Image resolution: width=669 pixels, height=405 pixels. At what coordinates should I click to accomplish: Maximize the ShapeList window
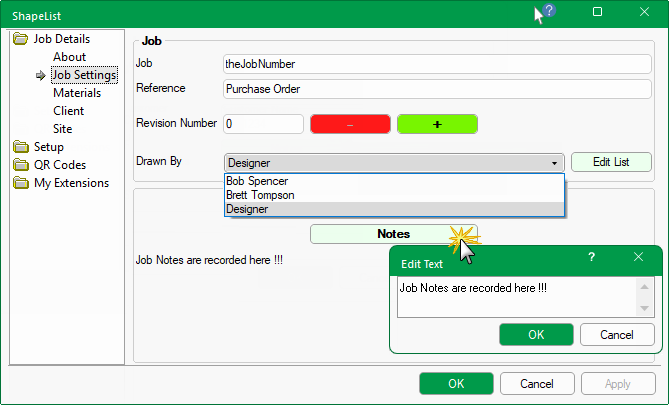pos(598,12)
